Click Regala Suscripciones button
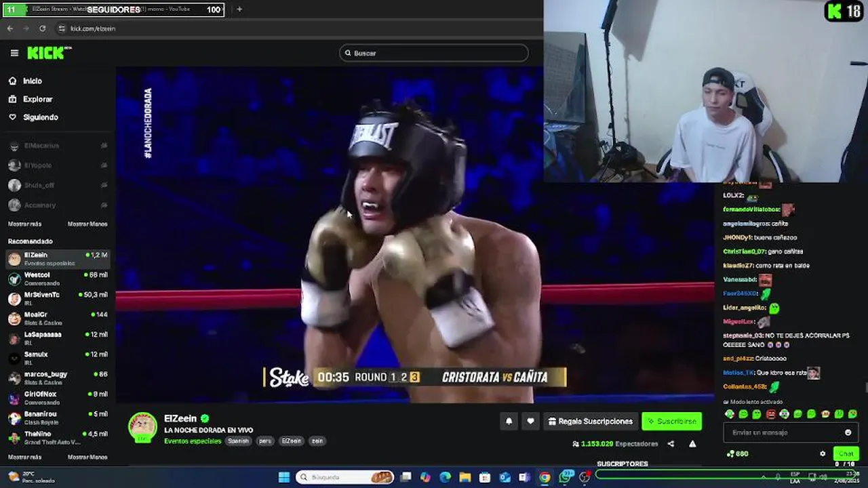868x488 pixels. [590, 421]
